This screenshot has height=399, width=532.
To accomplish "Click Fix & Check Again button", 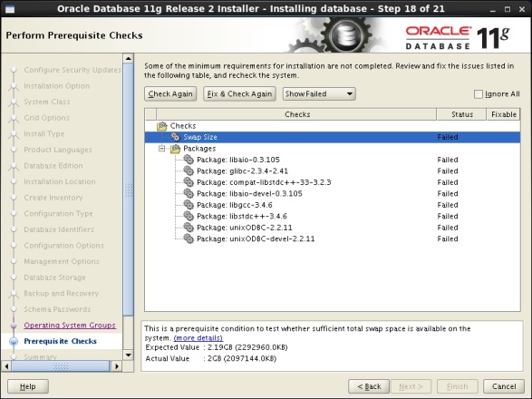I will tap(239, 94).
